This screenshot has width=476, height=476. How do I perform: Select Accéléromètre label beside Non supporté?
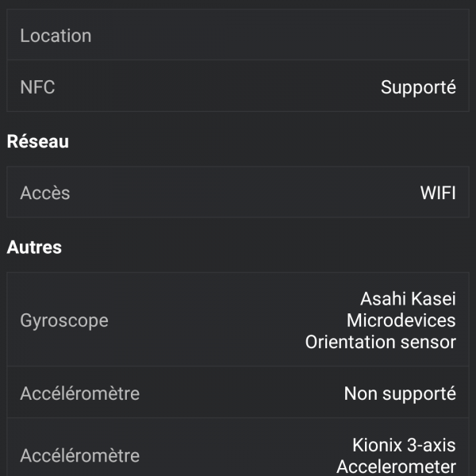pos(79,393)
